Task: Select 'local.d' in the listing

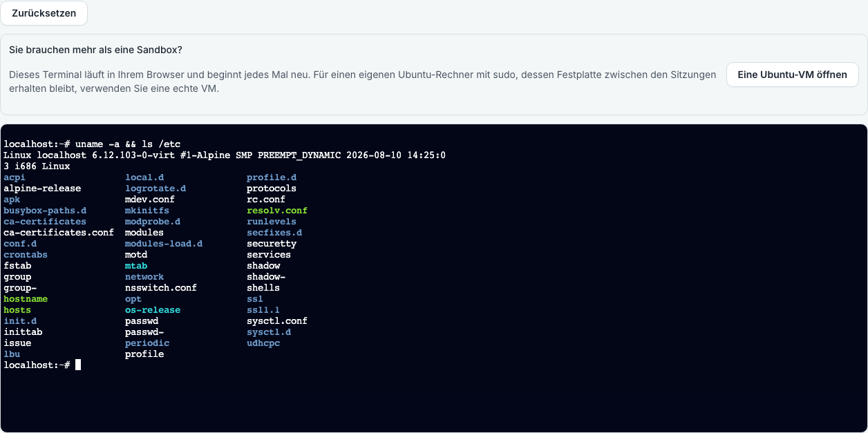Action: (x=144, y=177)
